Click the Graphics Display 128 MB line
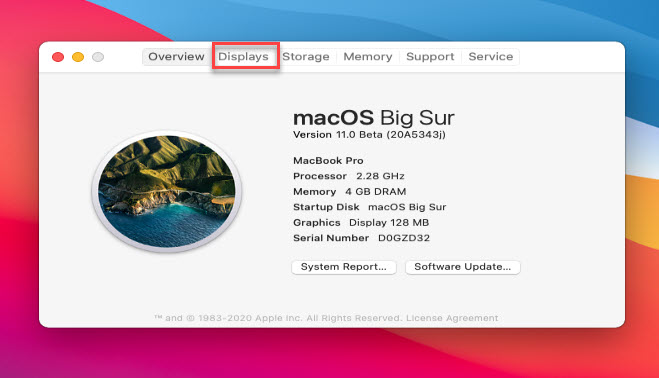This screenshot has width=659, height=378. 361,223
